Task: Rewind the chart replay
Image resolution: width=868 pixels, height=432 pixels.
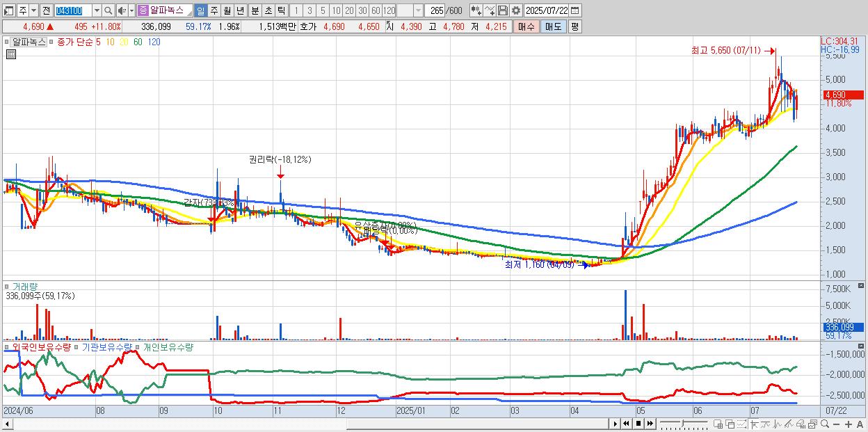Action: point(626,424)
